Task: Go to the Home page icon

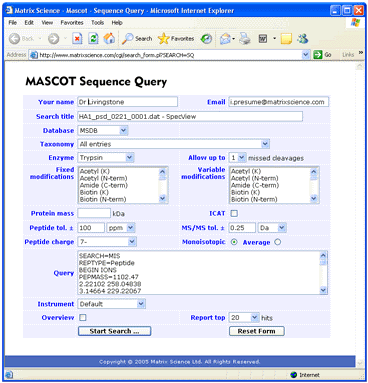Action: point(109,39)
